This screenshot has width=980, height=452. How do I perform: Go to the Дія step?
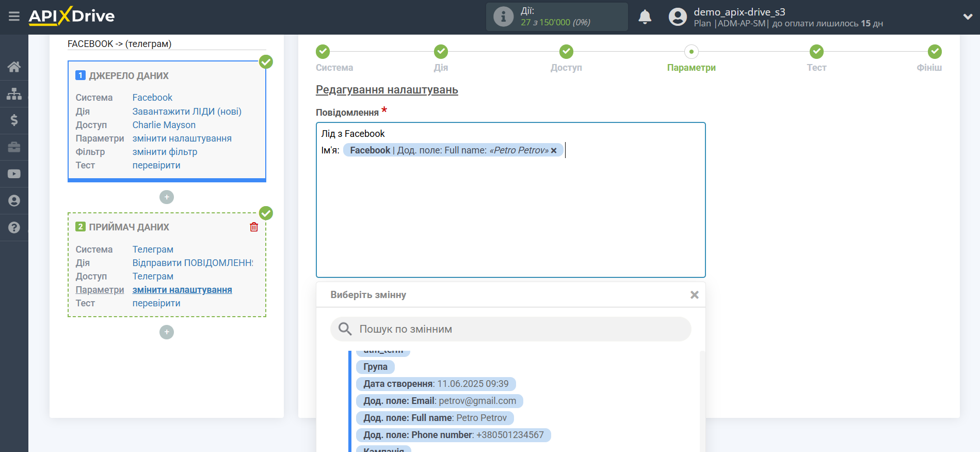click(x=441, y=58)
